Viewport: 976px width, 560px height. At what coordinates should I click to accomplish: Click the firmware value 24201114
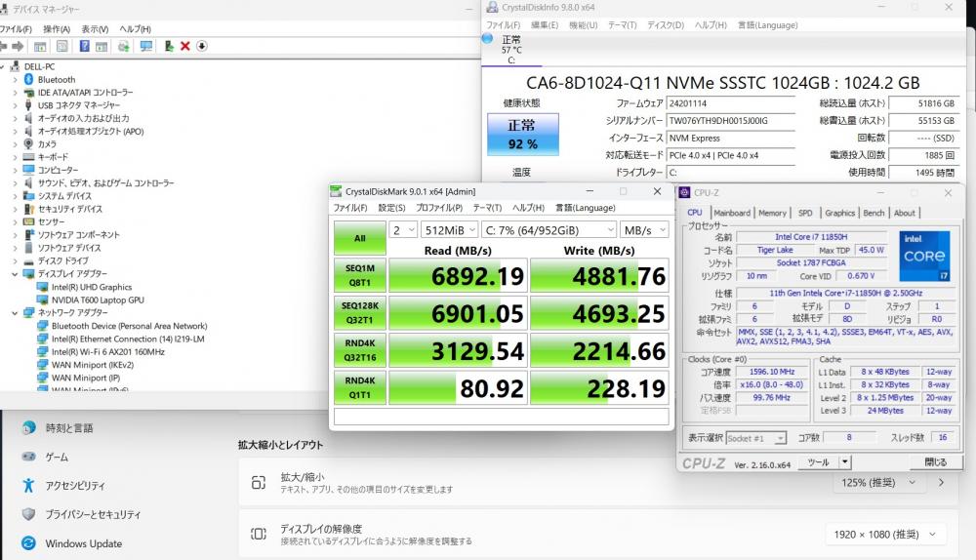[688, 104]
